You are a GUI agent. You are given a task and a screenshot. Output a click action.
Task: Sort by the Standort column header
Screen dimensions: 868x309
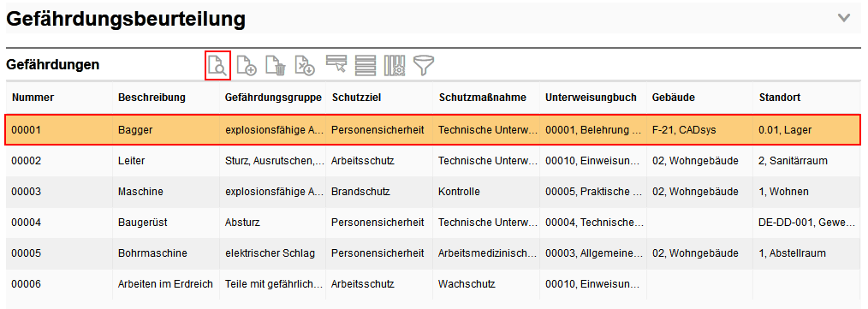click(780, 98)
